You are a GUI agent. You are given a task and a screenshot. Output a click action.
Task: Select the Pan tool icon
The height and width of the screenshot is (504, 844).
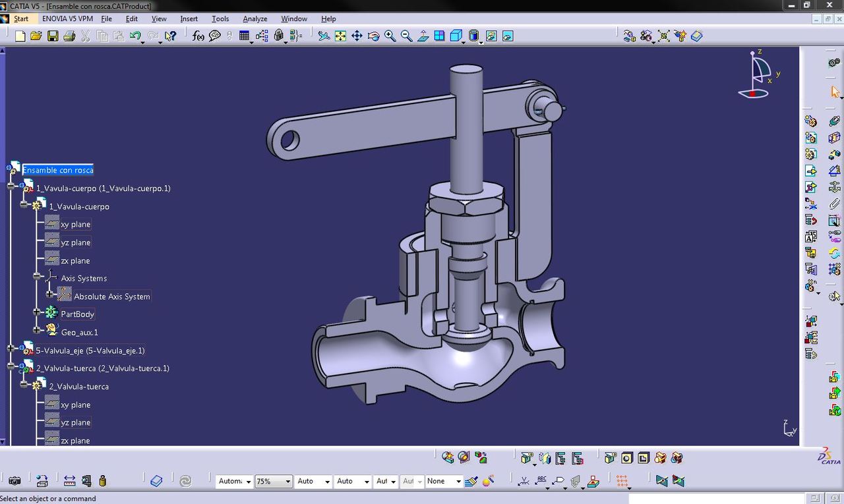[x=357, y=36]
